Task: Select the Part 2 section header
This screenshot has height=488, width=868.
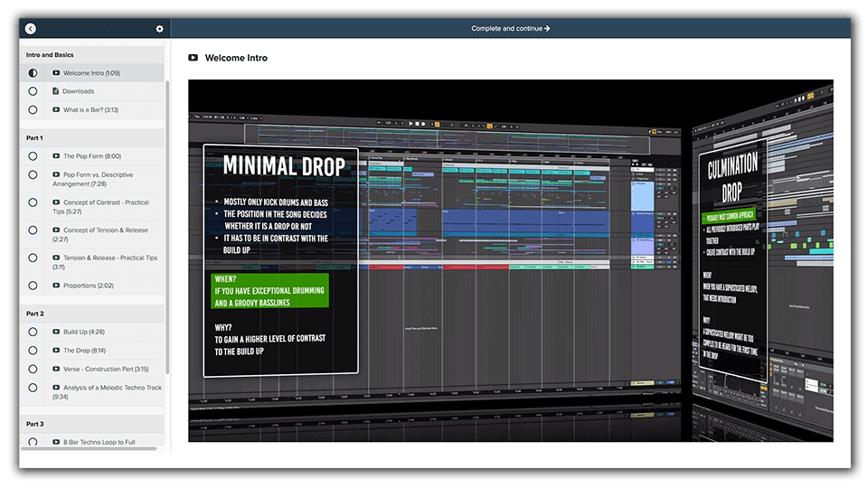Action: pos(35,314)
